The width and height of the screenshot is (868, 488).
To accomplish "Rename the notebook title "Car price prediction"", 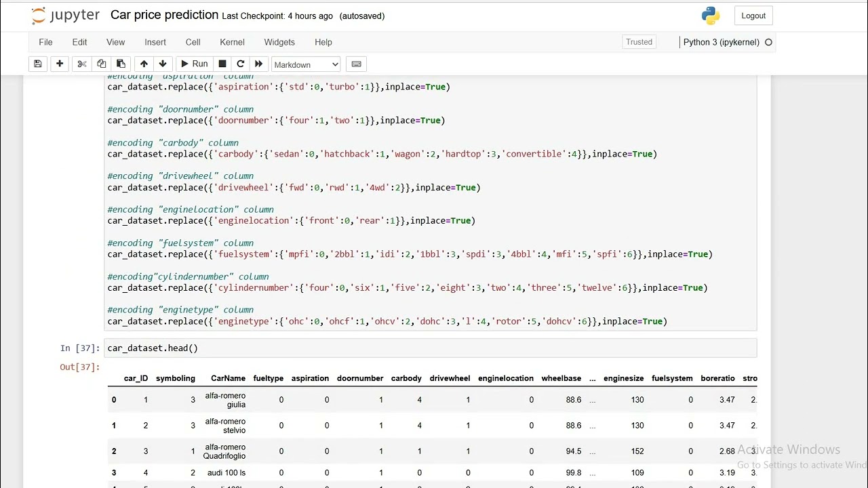I will tap(164, 15).
